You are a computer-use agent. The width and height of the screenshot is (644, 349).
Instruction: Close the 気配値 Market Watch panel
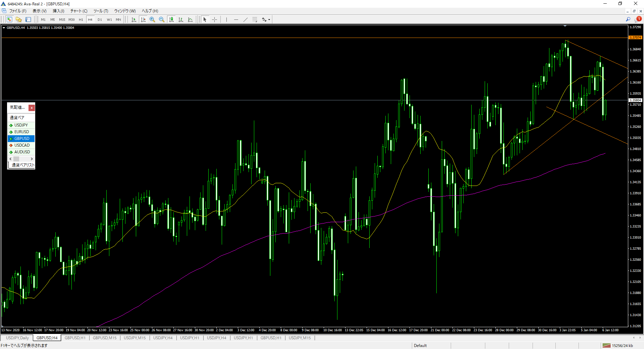[32, 108]
